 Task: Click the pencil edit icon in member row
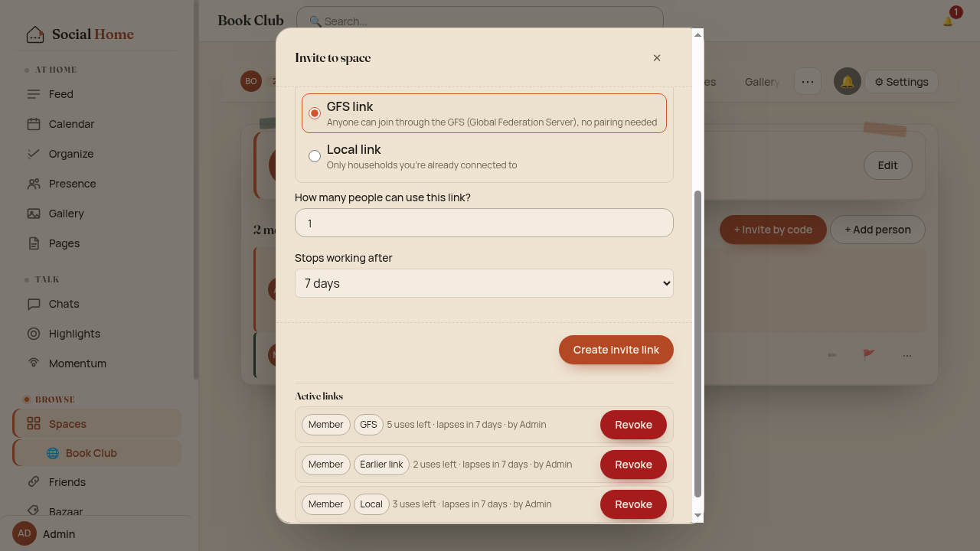(831, 355)
